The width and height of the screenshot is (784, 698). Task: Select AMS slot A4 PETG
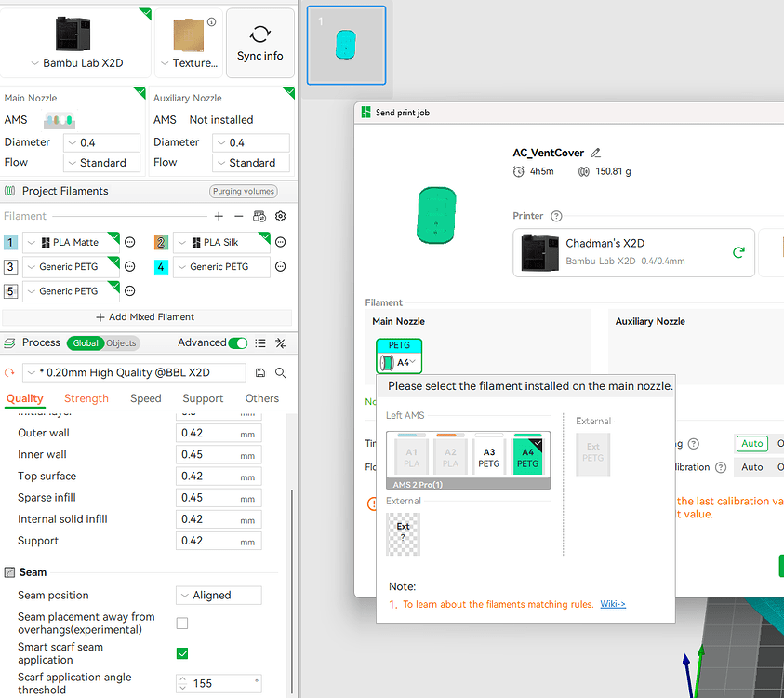tap(527, 455)
